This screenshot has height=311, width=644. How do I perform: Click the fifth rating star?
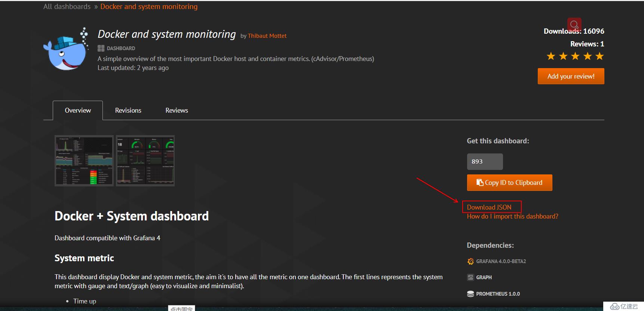[x=599, y=56]
